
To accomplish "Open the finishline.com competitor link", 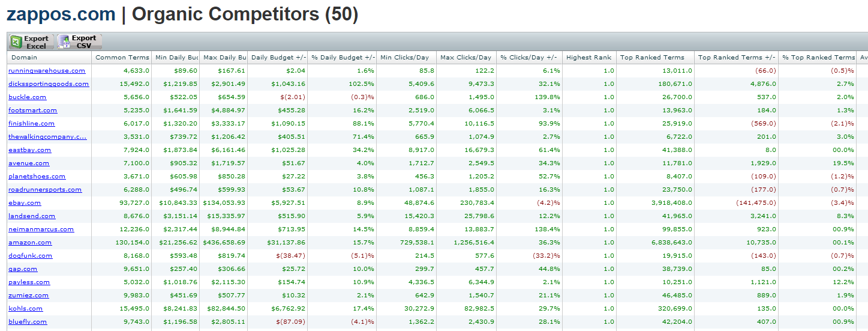I will [x=31, y=124].
